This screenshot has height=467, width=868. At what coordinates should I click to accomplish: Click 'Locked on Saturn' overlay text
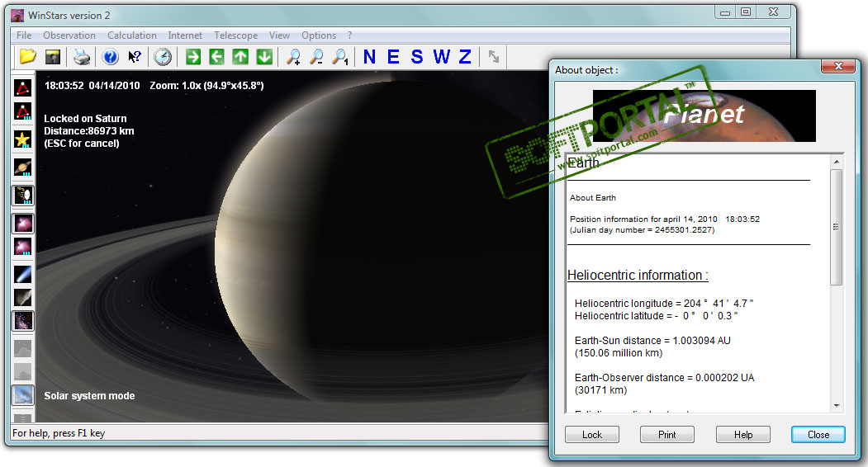85,119
